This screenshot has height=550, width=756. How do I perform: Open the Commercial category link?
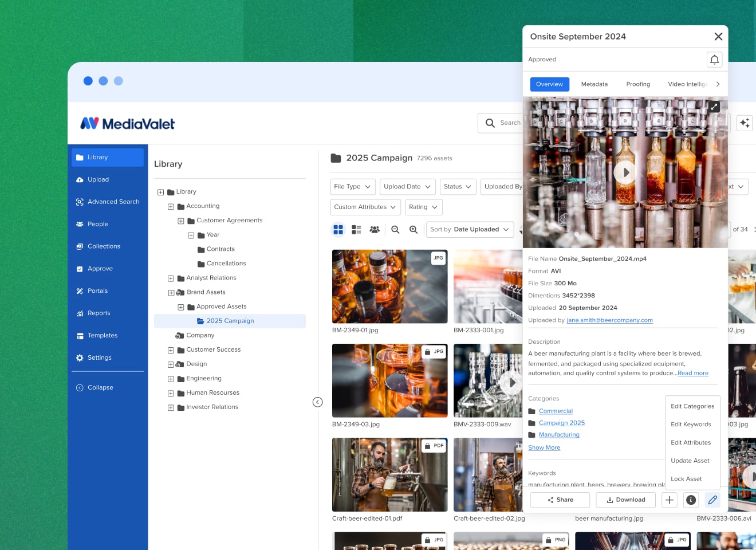(x=556, y=411)
